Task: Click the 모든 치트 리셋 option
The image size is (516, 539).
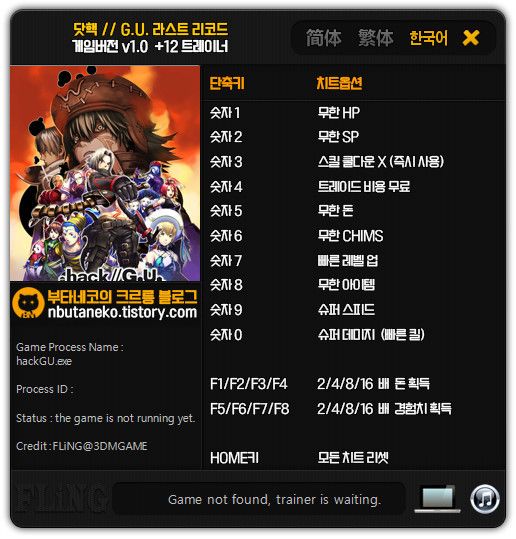Action: point(353,458)
